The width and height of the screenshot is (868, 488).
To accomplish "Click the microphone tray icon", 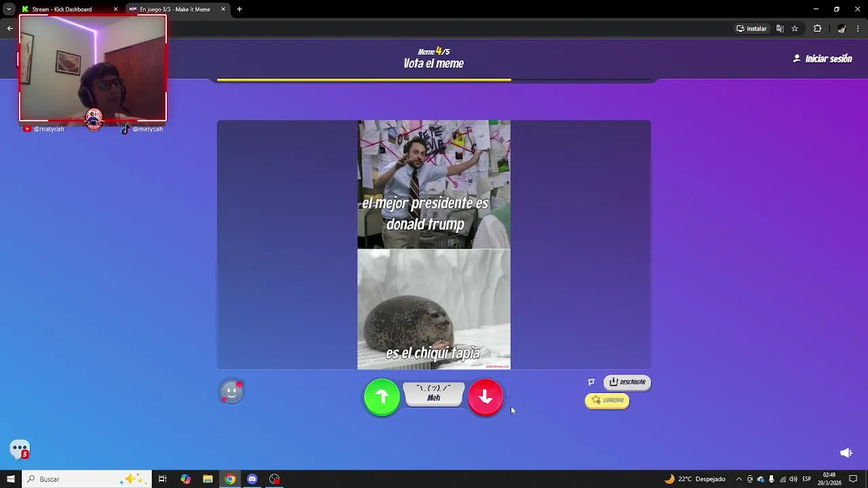I will click(772, 479).
